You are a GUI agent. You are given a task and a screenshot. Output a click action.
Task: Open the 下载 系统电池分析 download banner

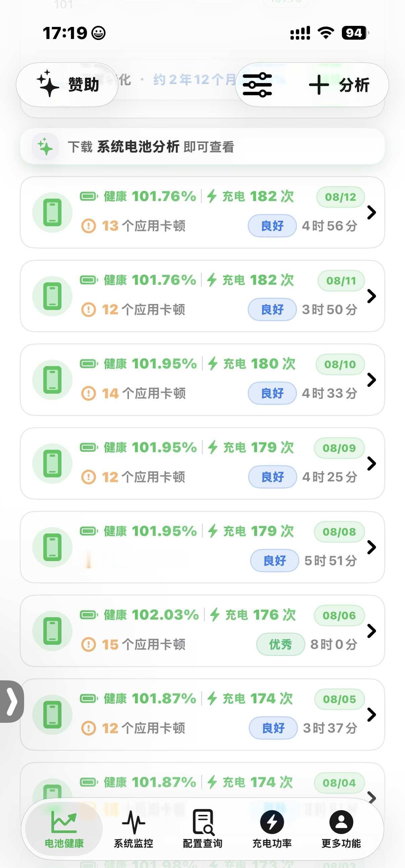pyautogui.click(x=202, y=147)
